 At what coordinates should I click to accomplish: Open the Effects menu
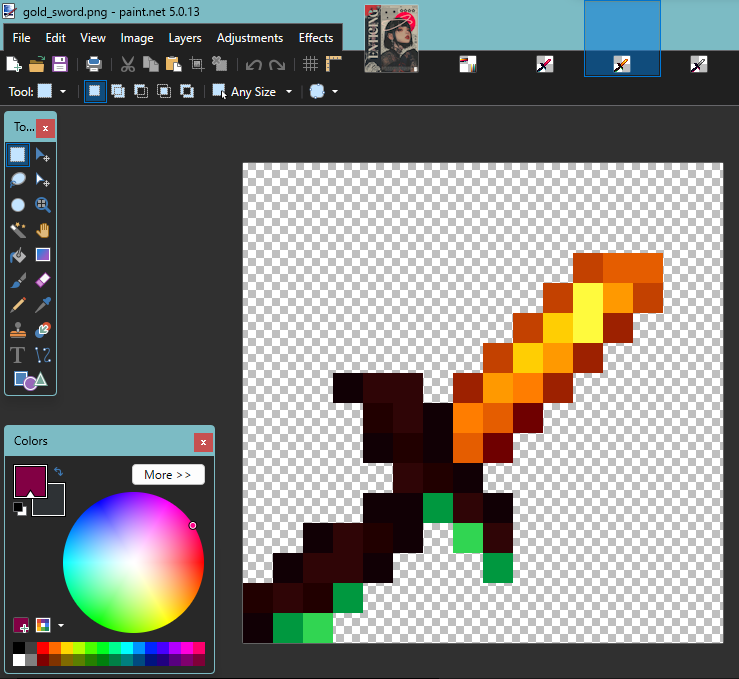(316, 38)
